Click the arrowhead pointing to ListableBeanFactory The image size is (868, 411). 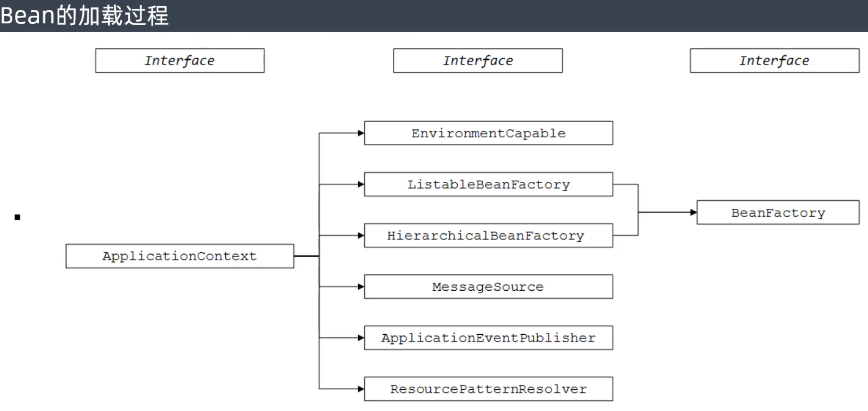(361, 184)
